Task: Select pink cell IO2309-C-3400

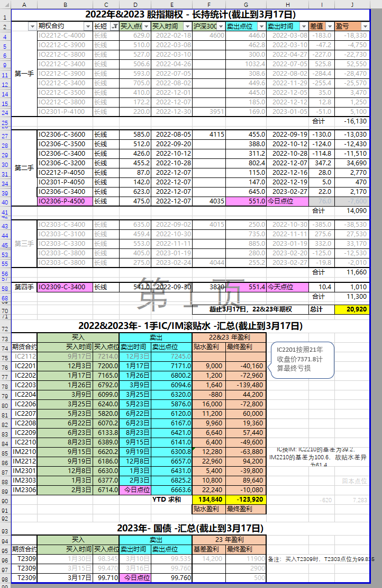Action: pyautogui.click(x=65, y=287)
